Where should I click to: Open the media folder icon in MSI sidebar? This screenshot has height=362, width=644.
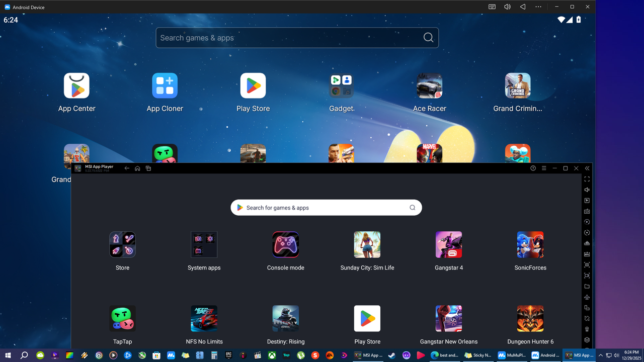pos(587,286)
